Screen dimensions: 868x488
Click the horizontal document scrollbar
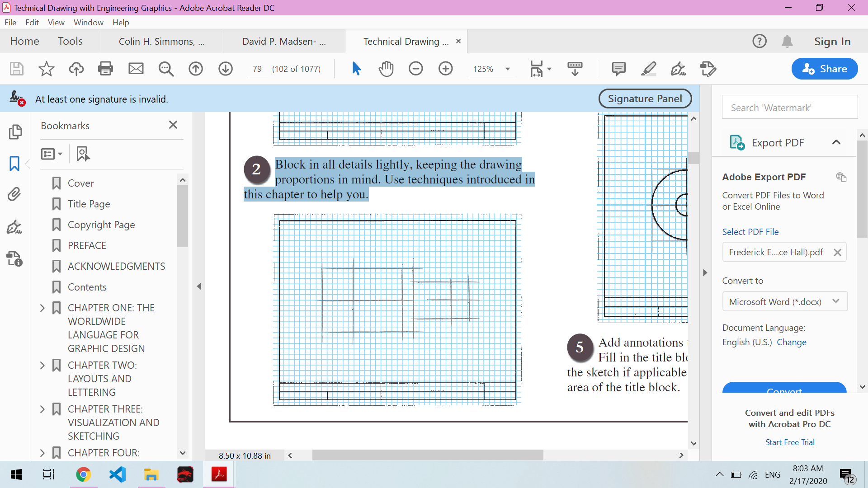click(427, 455)
